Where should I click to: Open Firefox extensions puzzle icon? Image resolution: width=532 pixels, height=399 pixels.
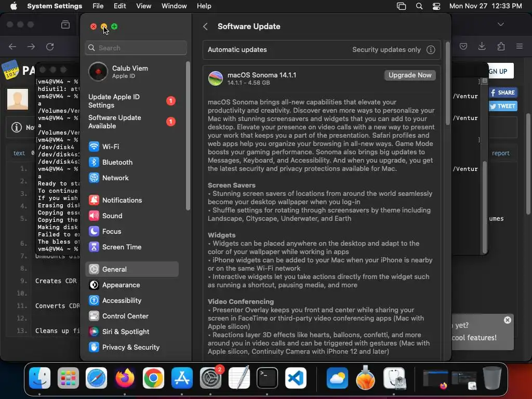(501, 46)
